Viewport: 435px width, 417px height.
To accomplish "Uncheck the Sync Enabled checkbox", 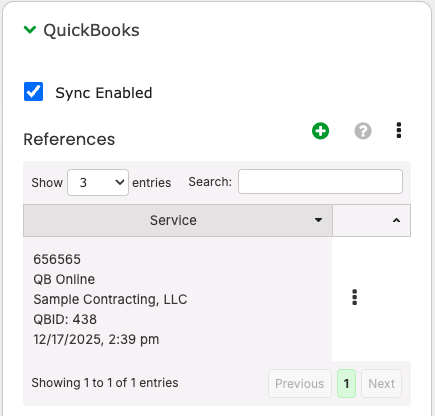I will click(x=33, y=92).
